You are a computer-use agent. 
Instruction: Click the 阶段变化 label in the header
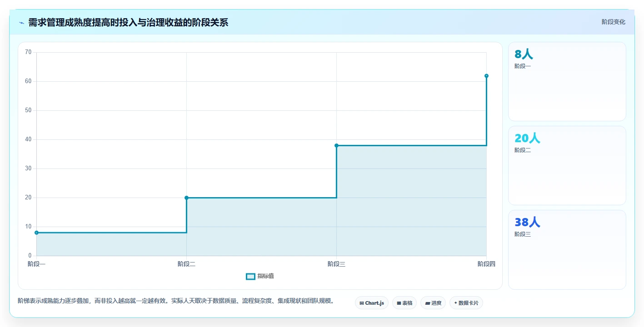pos(613,22)
